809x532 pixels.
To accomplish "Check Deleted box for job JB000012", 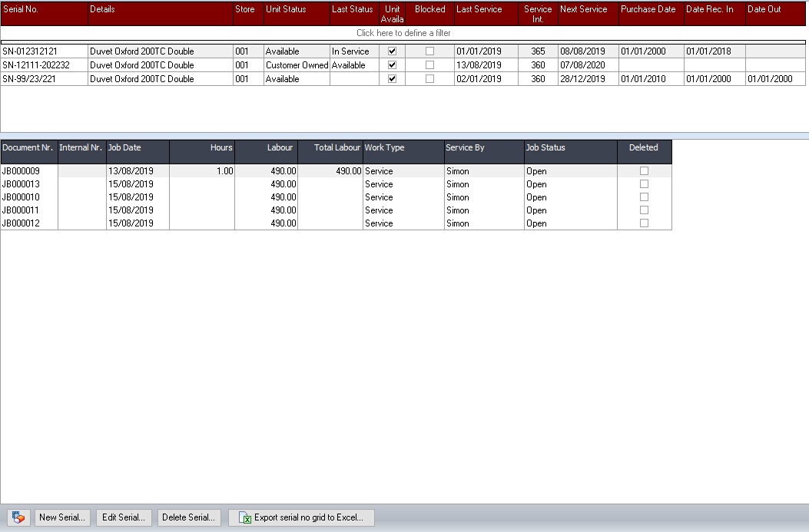I will pyautogui.click(x=644, y=223).
